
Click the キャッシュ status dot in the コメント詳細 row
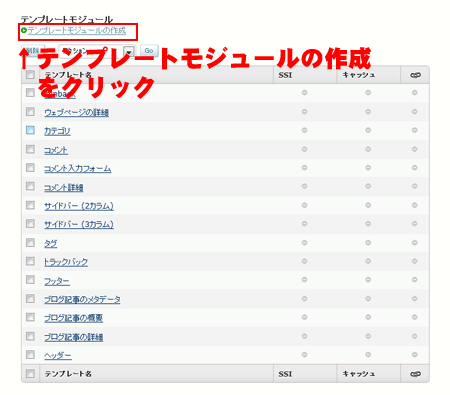368,186
